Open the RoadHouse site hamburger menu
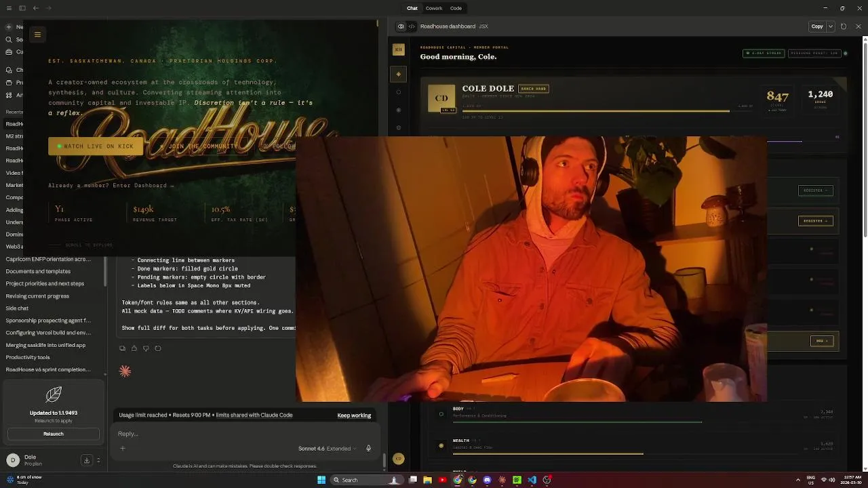The height and width of the screenshot is (488, 868). pyautogui.click(x=38, y=35)
